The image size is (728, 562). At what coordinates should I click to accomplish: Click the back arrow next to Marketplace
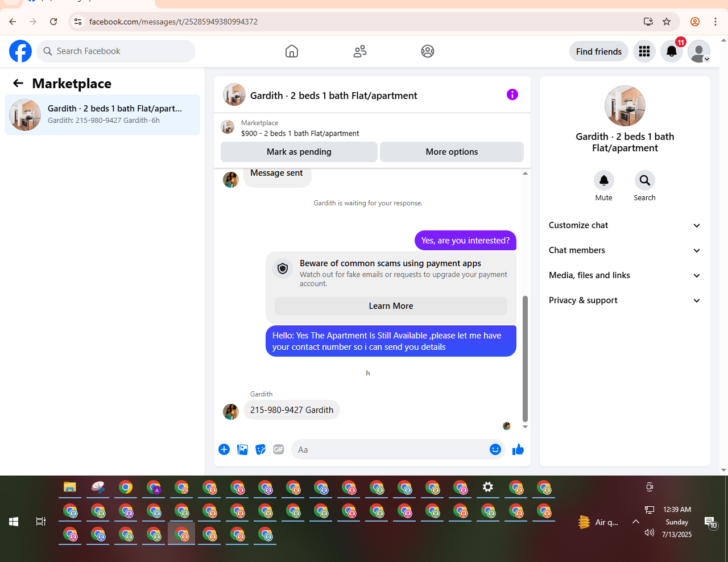click(x=18, y=83)
